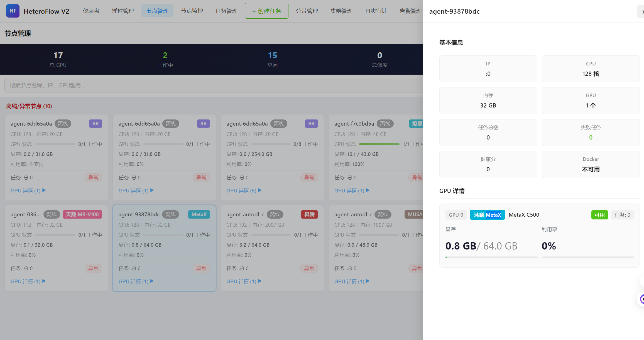The height and width of the screenshot is (340, 644).
Task: Click the MetaX badge on agent-93878bdc card
Action: pyautogui.click(x=199, y=214)
